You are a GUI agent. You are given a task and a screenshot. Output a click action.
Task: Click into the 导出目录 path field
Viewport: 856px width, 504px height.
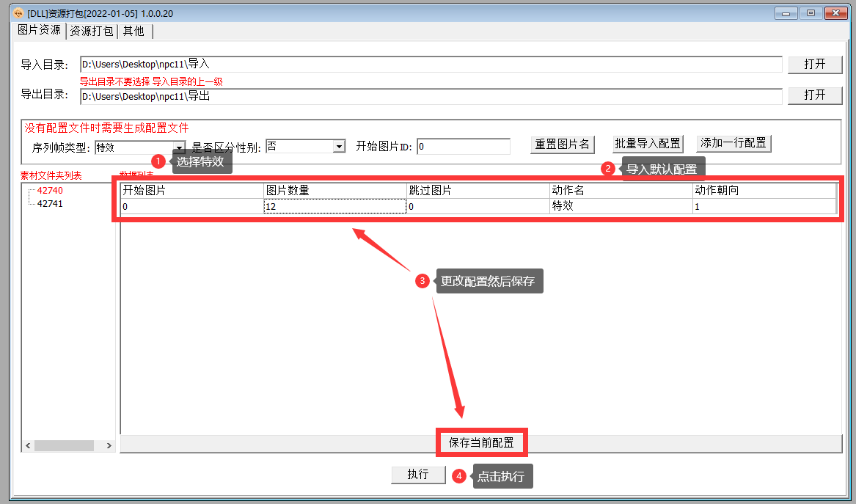click(431, 96)
